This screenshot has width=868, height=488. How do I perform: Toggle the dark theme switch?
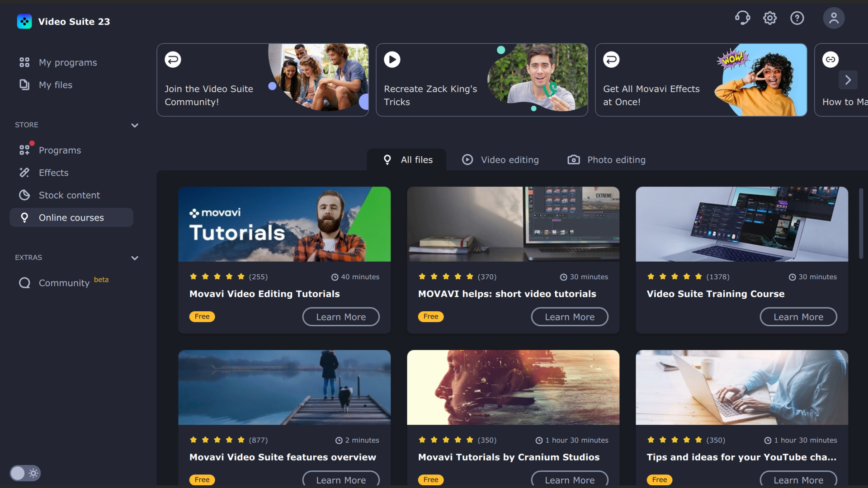[25, 473]
